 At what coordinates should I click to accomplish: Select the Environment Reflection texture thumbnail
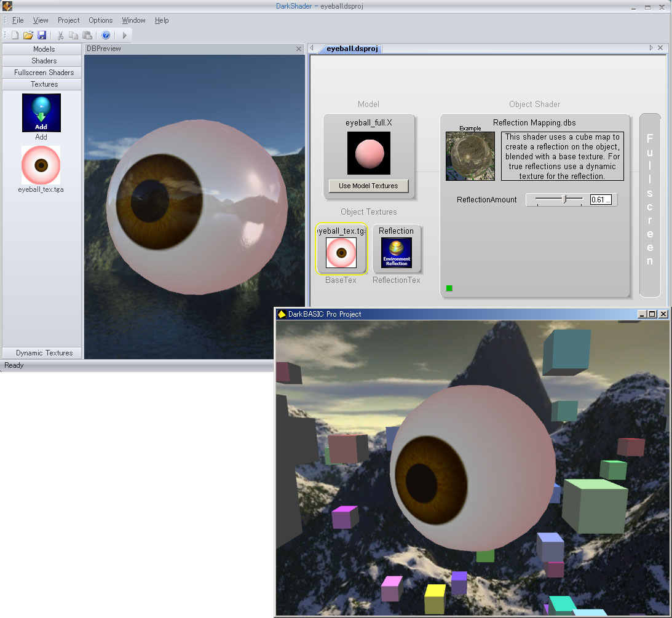tap(397, 253)
